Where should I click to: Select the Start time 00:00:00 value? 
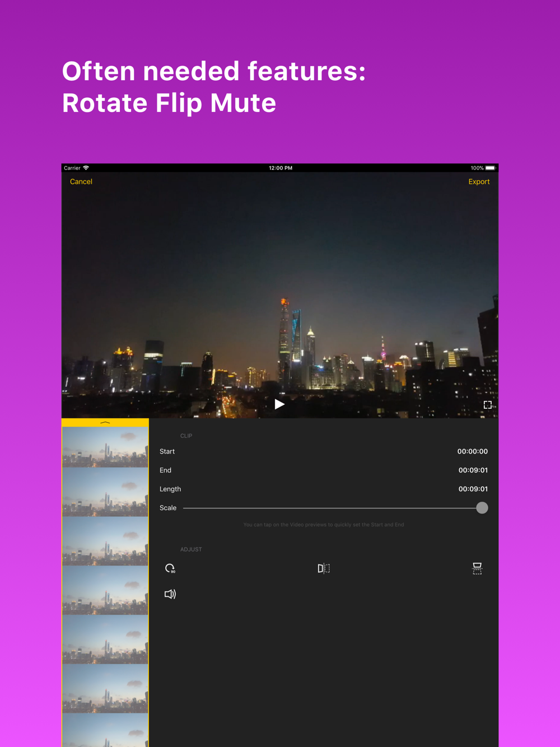472,451
